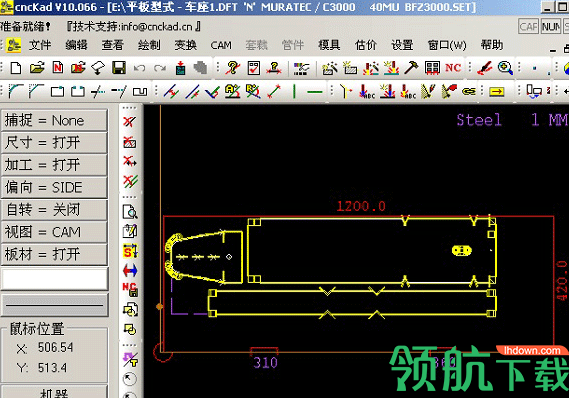The image size is (569, 398).
Task: Select the chamfer corner tool
Action: click(x=36, y=91)
